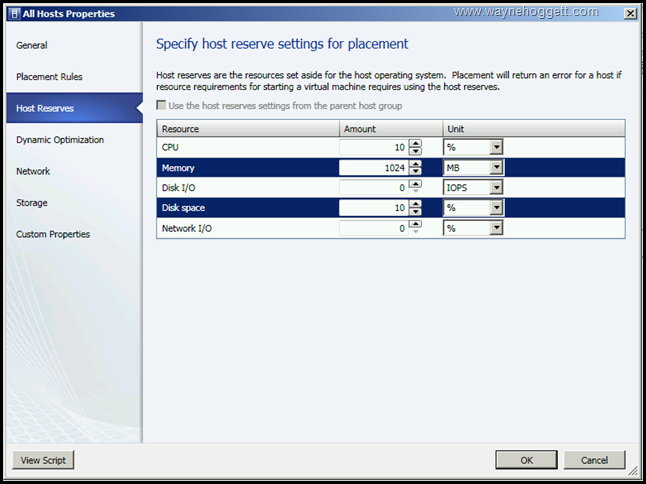This screenshot has width=646, height=484.
Task: Increase the Memory amount with up arrow
Action: pyautogui.click(x=416, y=163)
